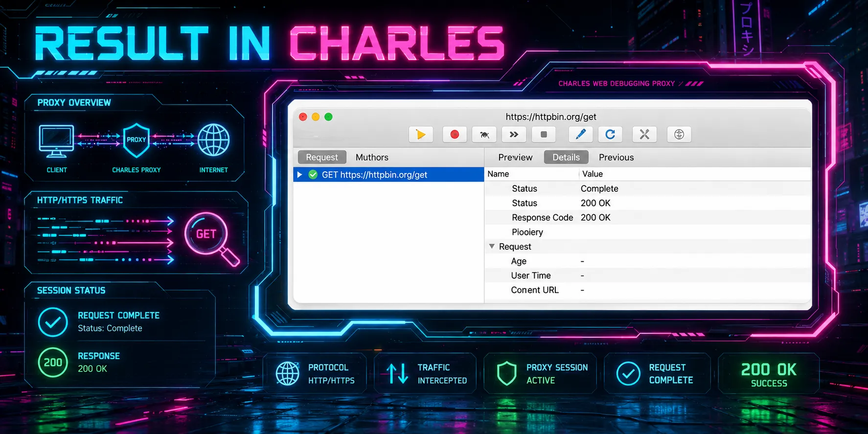The width and height of the screenshot is (868, 434).
Task: Click the green checkmark on GET row
Action: click(x=313, y=175)
